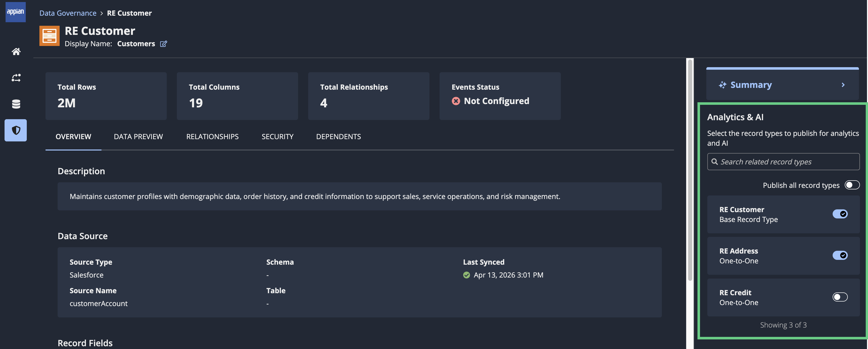Click the Total Relationships 4 card
The image size is (868, 349).
pyautogui.click(x=369, y=96)
